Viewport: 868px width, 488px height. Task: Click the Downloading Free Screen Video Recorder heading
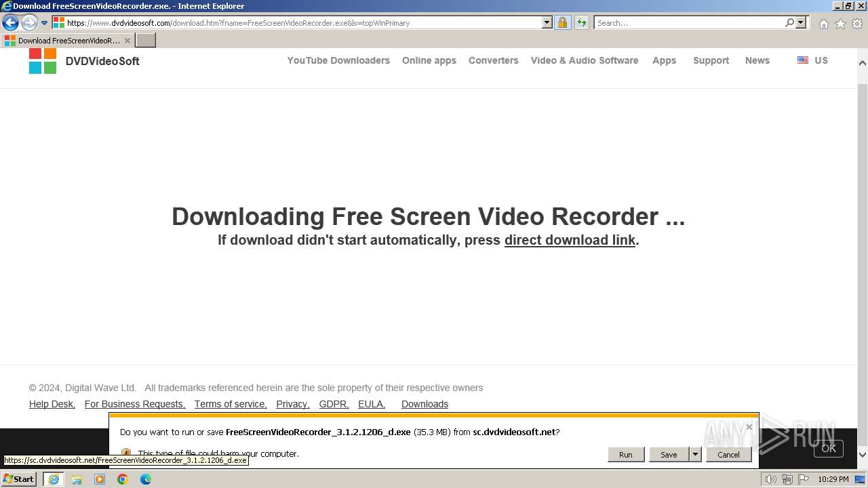pos(428,216)
